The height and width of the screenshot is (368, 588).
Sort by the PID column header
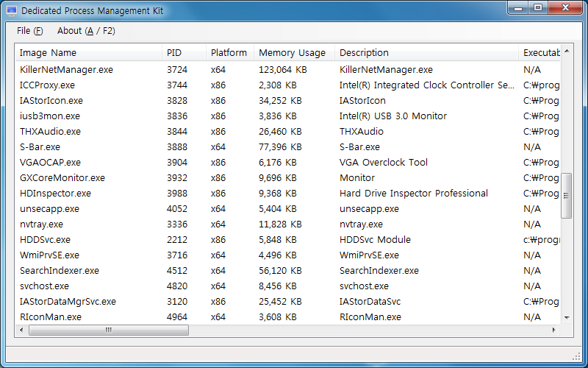184,52
